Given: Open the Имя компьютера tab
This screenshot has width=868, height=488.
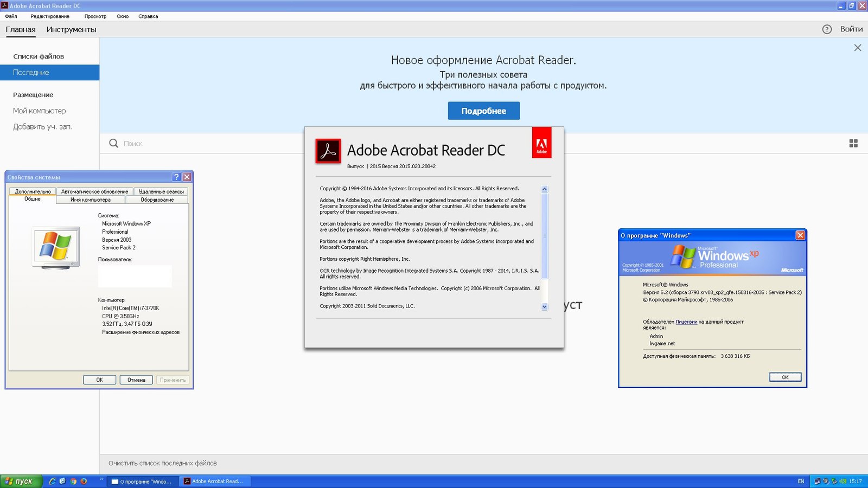Looking at the screenshot, I should (x=91, y=200).
